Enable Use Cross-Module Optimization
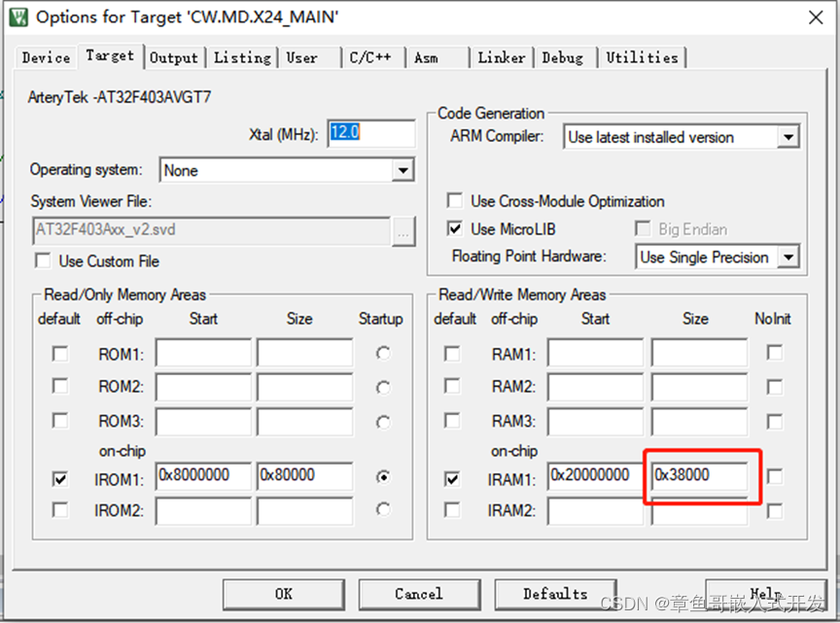Image resolution: width=840 pixels, height=623 pixels. coord(455,201)
